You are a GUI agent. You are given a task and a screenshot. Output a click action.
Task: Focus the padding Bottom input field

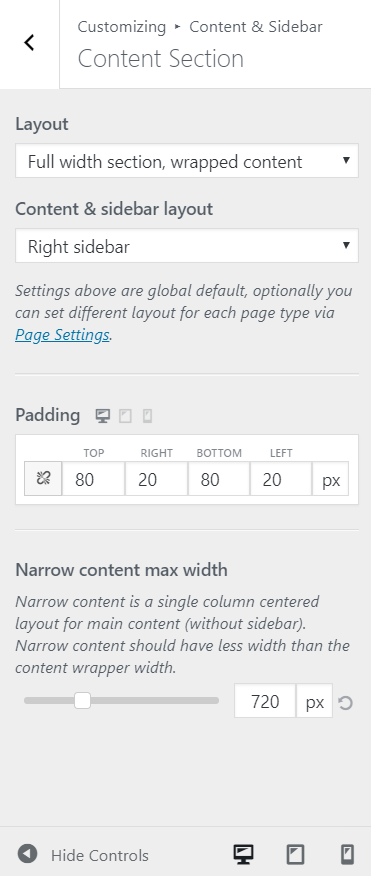pyautogui.click(x=218, y=479)
